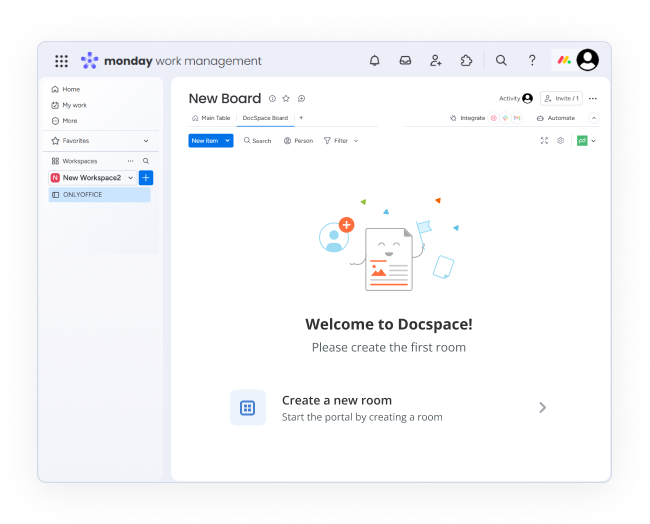The height and width of the screenshot is (524, 650).
Task: Open board view settings gear
Action: [x=560, y=141]
